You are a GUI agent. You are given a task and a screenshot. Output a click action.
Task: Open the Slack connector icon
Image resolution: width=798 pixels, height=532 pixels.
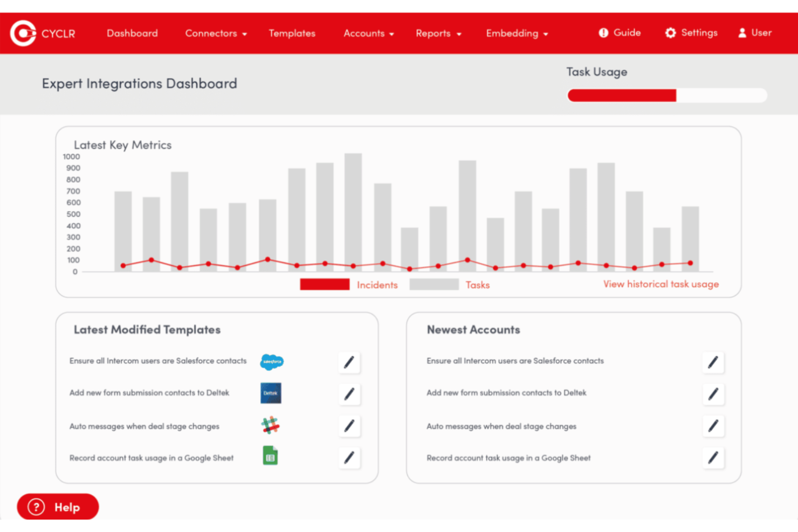pos(271,425)
